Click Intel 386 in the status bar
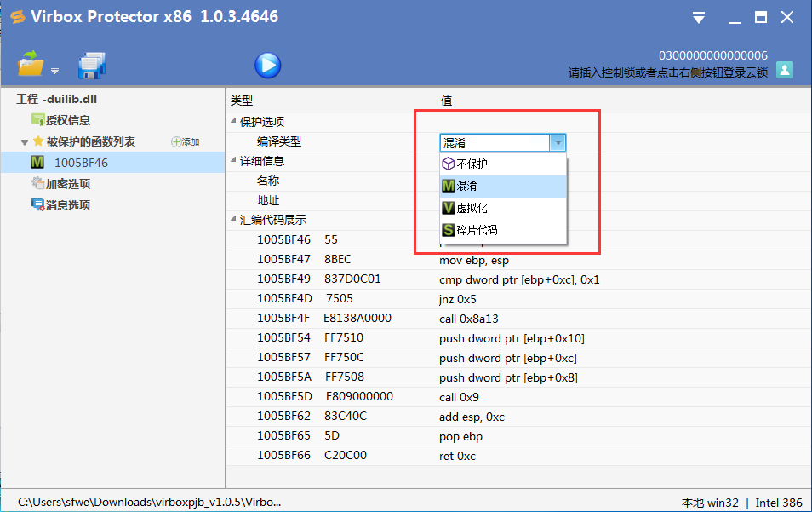 pyautogui.click(x=779, y=503)
